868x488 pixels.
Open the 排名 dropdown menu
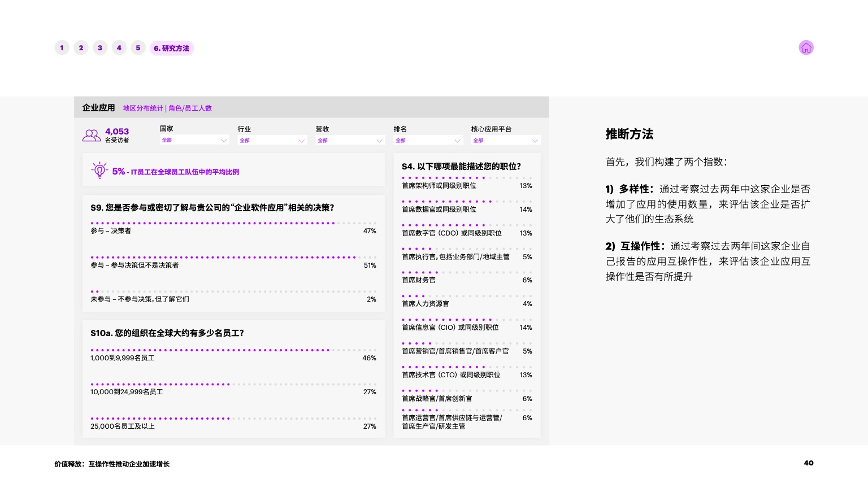tap(428, 140)
